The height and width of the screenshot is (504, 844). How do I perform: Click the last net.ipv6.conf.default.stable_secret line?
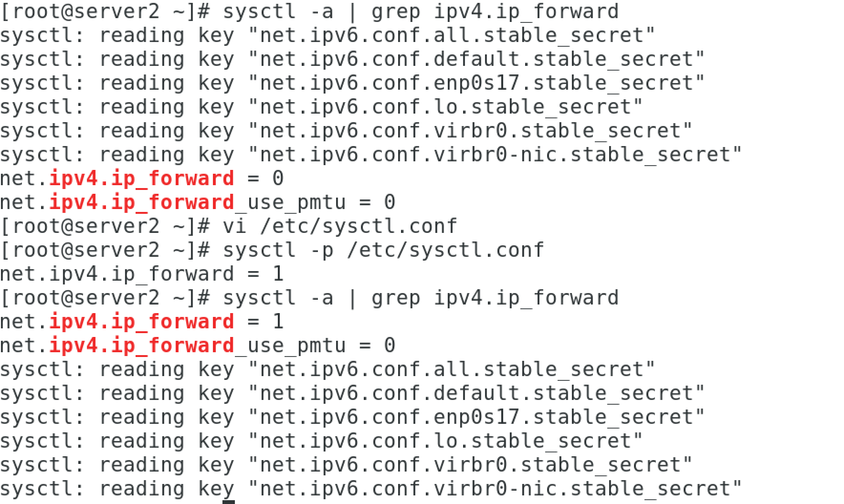pos(352,393)
